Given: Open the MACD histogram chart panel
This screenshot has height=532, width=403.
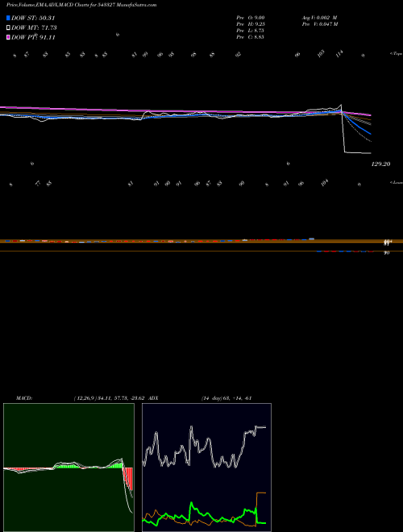Looking at the screenshot, I should click(x=69, y=468).
